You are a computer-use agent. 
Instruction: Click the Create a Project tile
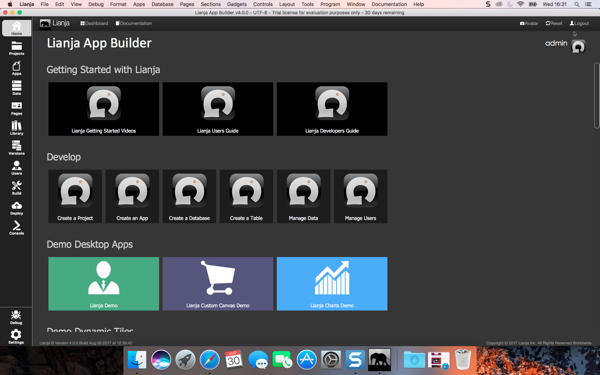[x=75, y=196]
